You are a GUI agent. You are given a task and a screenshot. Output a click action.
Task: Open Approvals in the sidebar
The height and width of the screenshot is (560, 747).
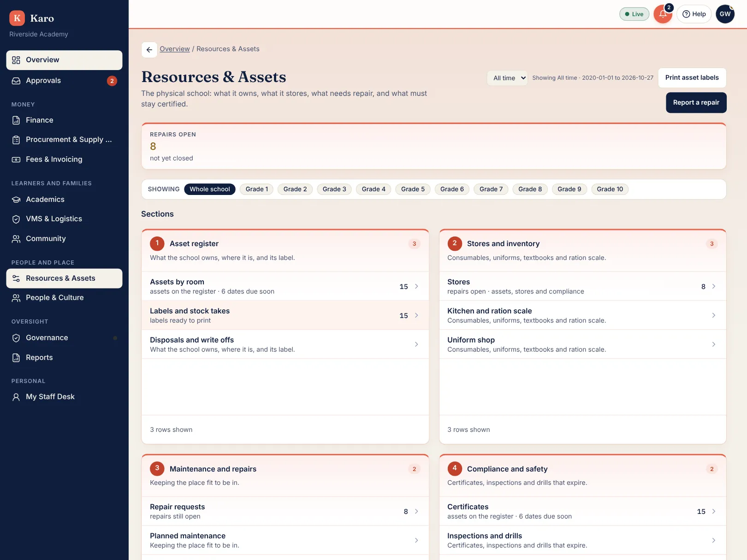tap(64, 81)
